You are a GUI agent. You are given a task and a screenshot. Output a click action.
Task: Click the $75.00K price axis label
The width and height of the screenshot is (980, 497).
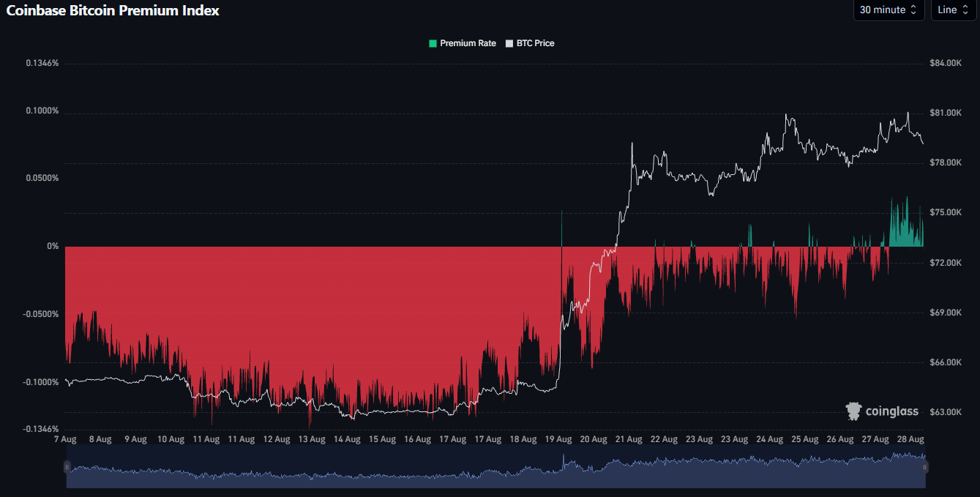(944, 212)
